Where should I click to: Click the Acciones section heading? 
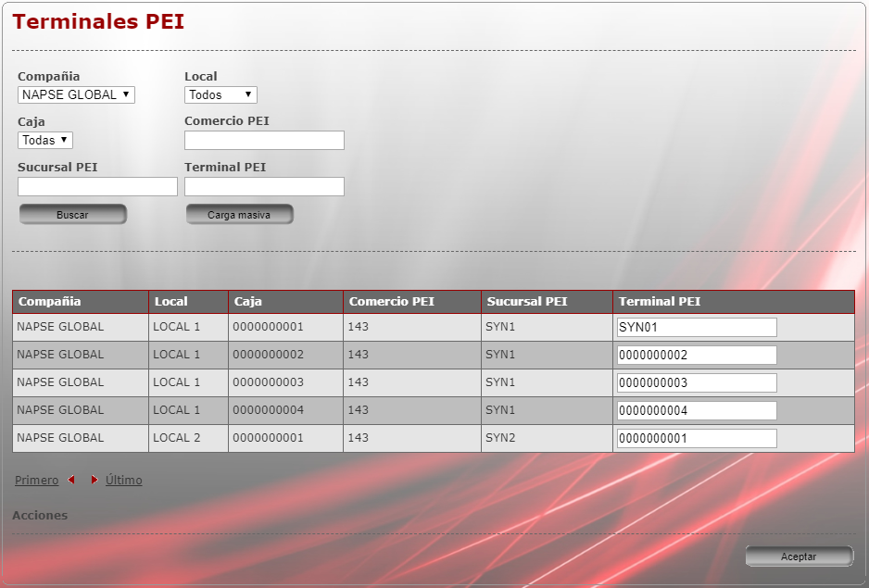40,516
